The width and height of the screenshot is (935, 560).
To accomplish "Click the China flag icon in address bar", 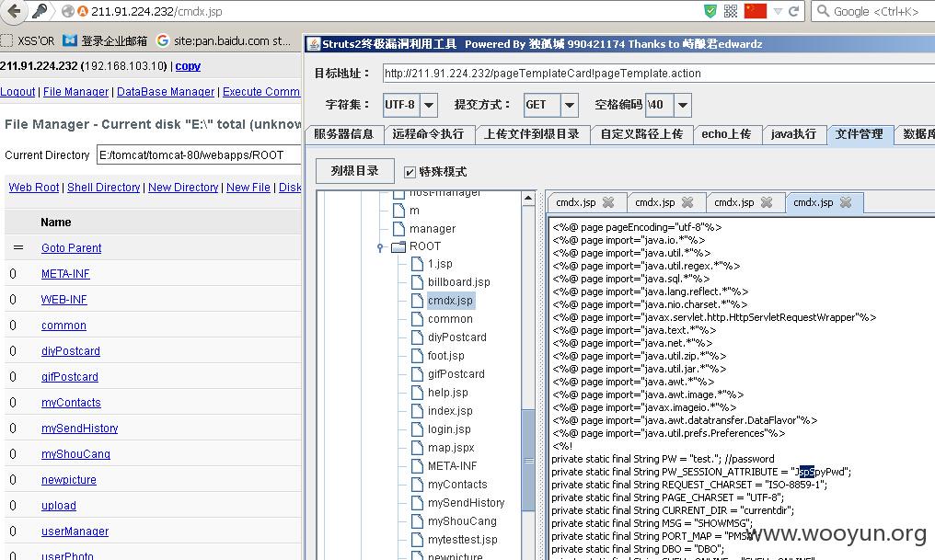I will [755, 11].
